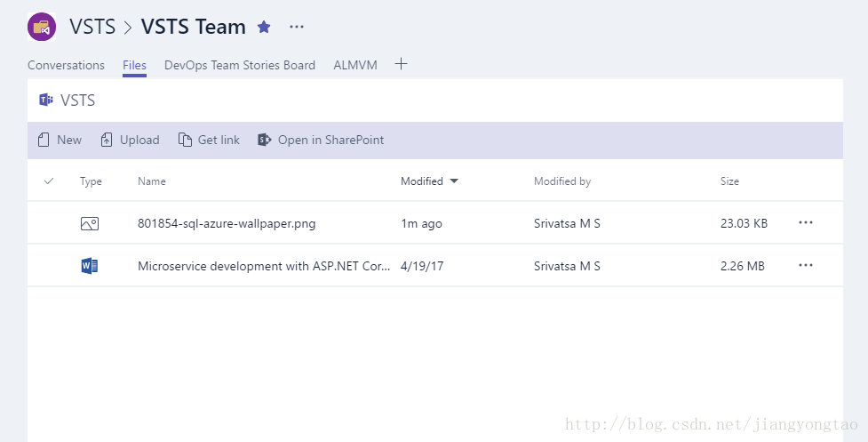This screenshot has height=442, width=868.
Task: Open the VSTS folder breadcrumb
Action: (x=77, y=100)
